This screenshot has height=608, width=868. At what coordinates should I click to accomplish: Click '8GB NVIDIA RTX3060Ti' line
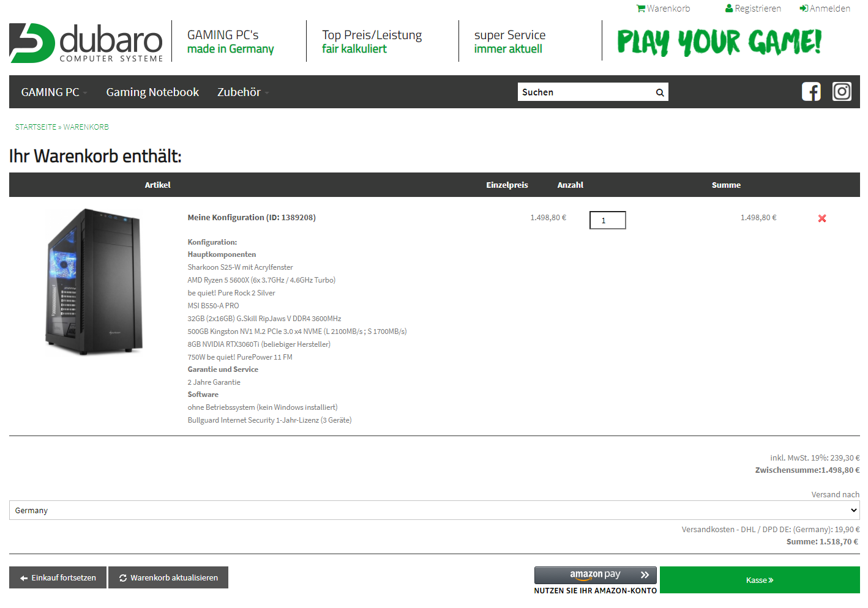pyautogui.click(x=259, y=344)
